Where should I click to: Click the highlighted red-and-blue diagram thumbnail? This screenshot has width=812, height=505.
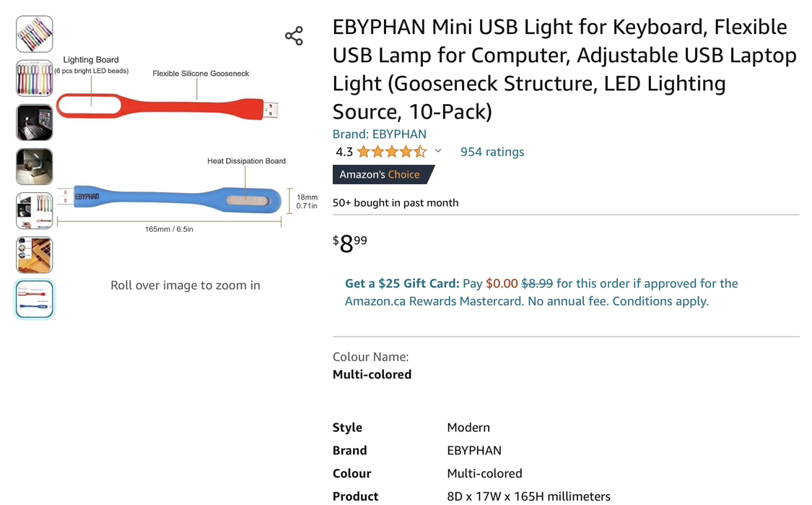pyautogui.click(x=34, y=298)
